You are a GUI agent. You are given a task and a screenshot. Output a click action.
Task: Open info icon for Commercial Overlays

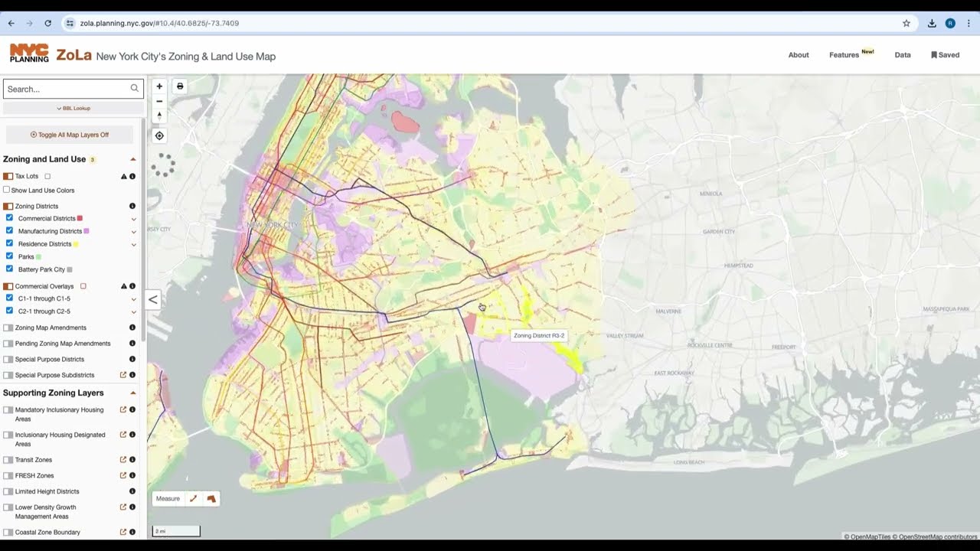pos(132,286)
